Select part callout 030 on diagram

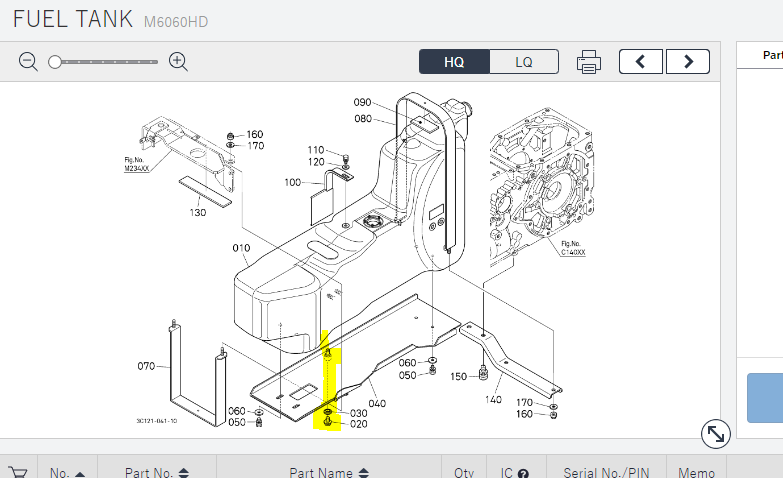coord(359,413)
